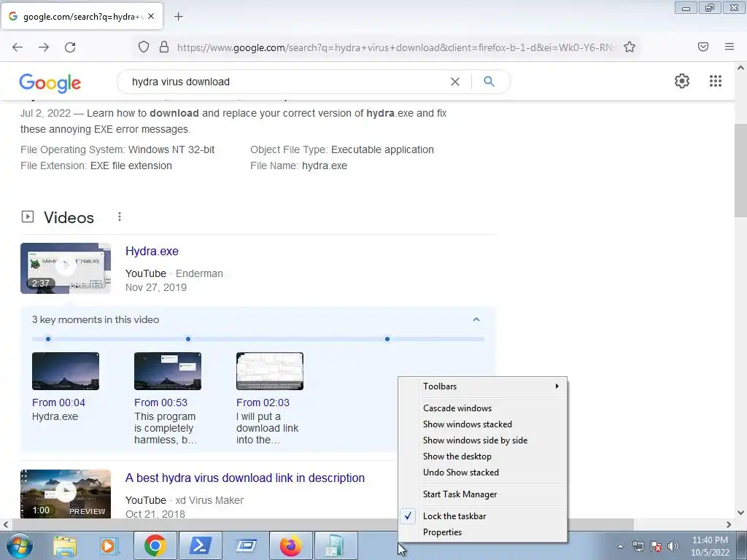The width and height of the screenshot is (747, 560).
Task: Open the Firefox hamburger menu
Action: coord(729,47)
